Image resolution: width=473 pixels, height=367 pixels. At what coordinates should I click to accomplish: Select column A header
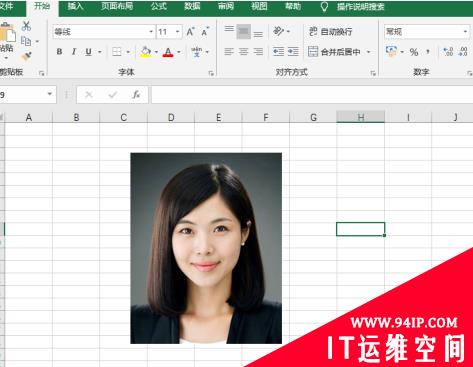coord(29,117)
